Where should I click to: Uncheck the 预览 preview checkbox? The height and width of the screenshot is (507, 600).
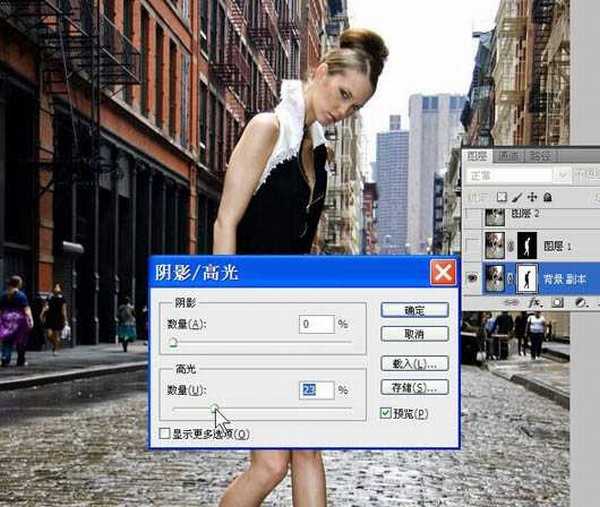point(386,413)
